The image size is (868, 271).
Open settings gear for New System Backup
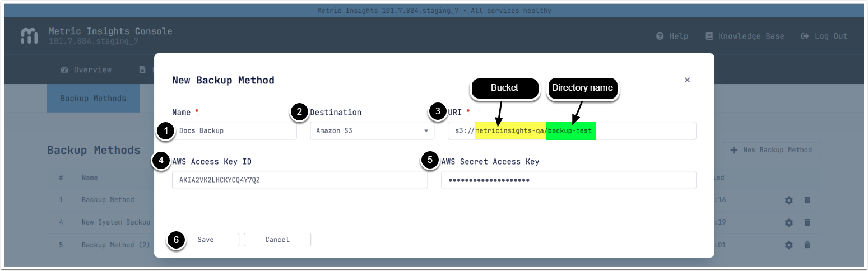[789, 222]
